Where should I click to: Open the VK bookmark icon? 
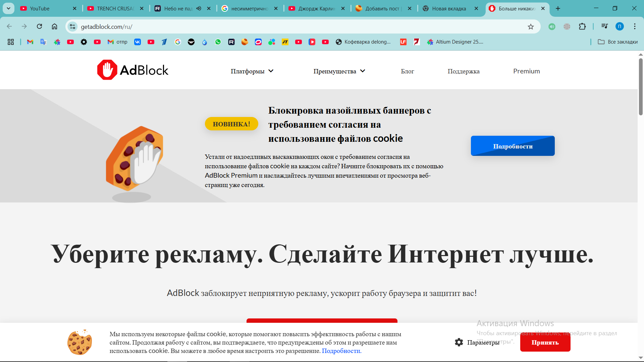(138, 42)
